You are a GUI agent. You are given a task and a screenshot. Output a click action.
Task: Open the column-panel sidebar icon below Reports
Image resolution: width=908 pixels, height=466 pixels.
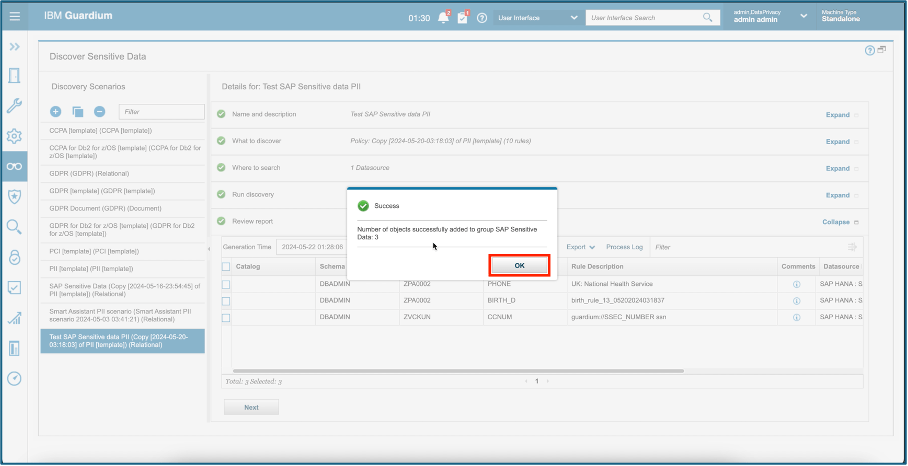14,348
